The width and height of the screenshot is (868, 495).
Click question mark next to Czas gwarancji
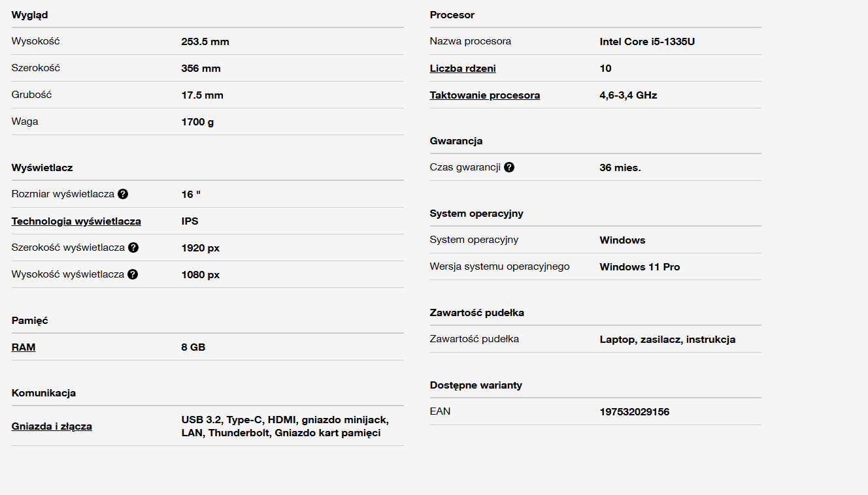pos(509,167)
